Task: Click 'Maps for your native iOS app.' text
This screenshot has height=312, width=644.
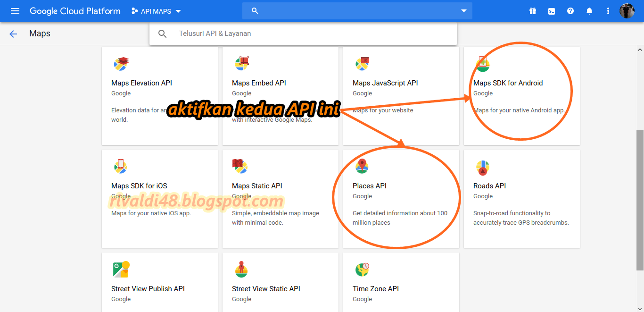Action: 151,213
